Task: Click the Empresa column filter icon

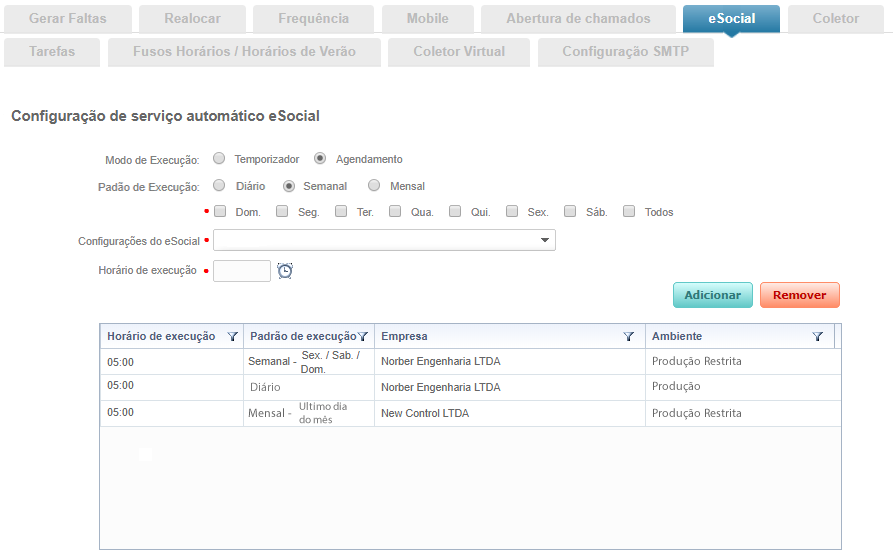Action: 629,337
